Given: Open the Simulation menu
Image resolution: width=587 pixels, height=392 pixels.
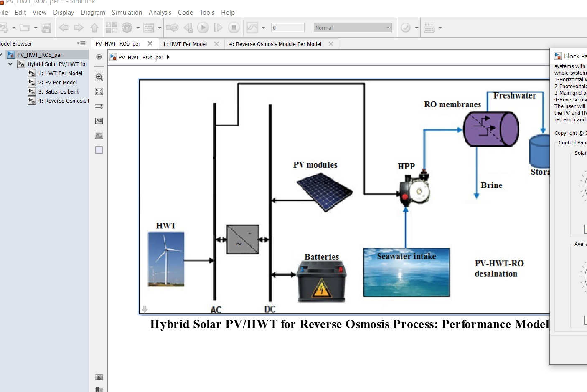Looking at the screenshot, I should coord(127,13).
